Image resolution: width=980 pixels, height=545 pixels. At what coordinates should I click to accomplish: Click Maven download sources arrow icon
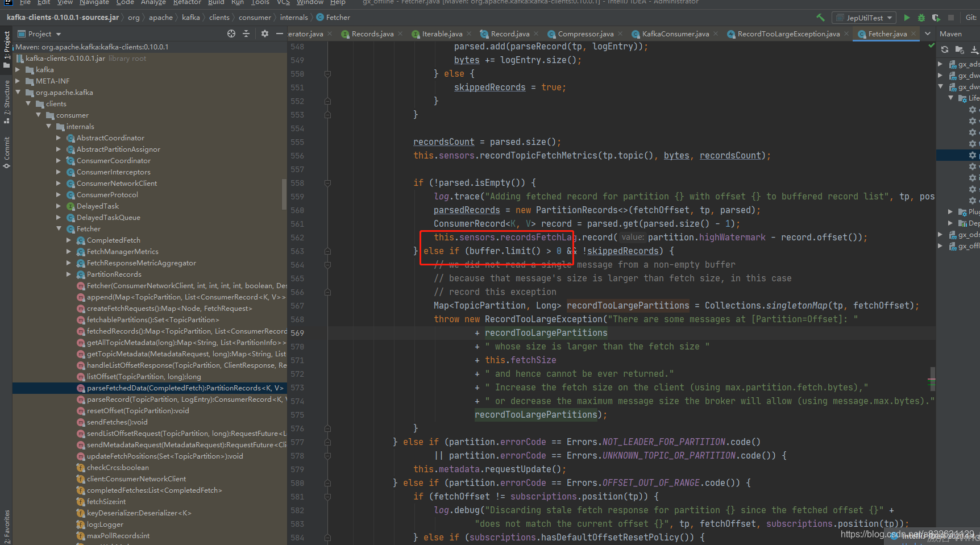pos(974,49)
